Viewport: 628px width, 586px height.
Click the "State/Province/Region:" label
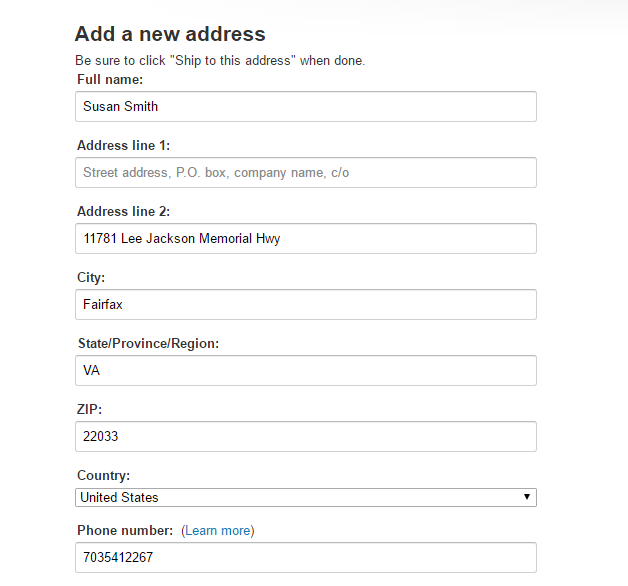148,343
